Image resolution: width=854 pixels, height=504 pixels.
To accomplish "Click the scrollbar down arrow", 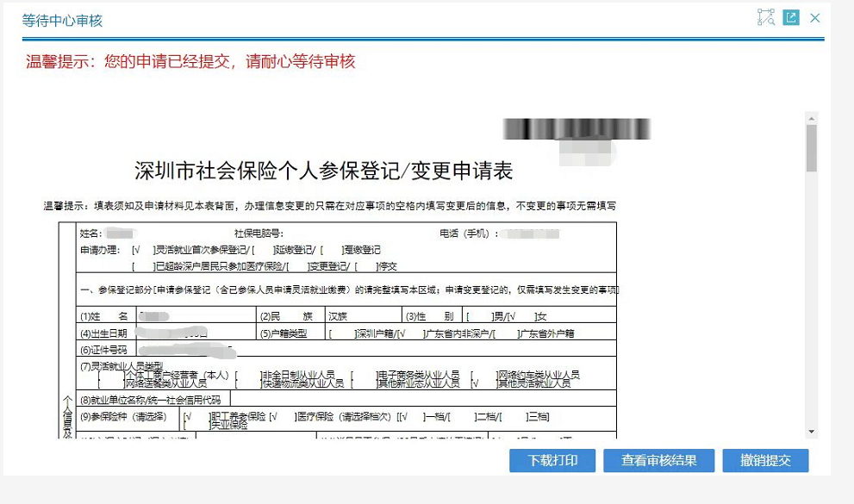I will click(812, 432).
